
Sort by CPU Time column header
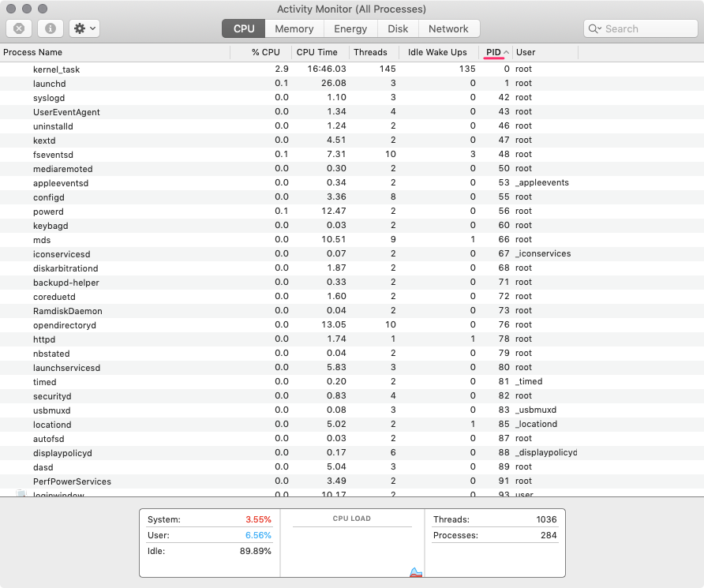[x=320, y=52]
